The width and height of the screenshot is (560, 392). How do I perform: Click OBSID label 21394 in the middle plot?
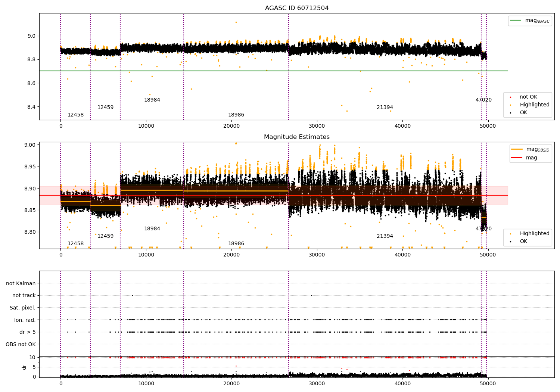(385, 236)
